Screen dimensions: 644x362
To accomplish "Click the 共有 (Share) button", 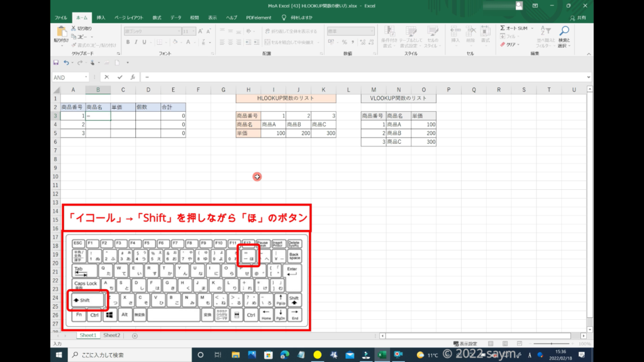I will click(582, 18).
